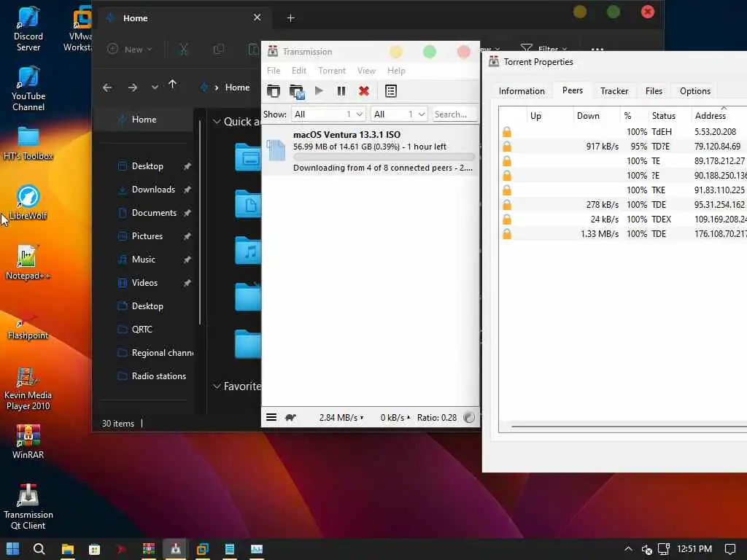
Task: Open Videos in Explorer sidebar
Action: pos(144,283)
